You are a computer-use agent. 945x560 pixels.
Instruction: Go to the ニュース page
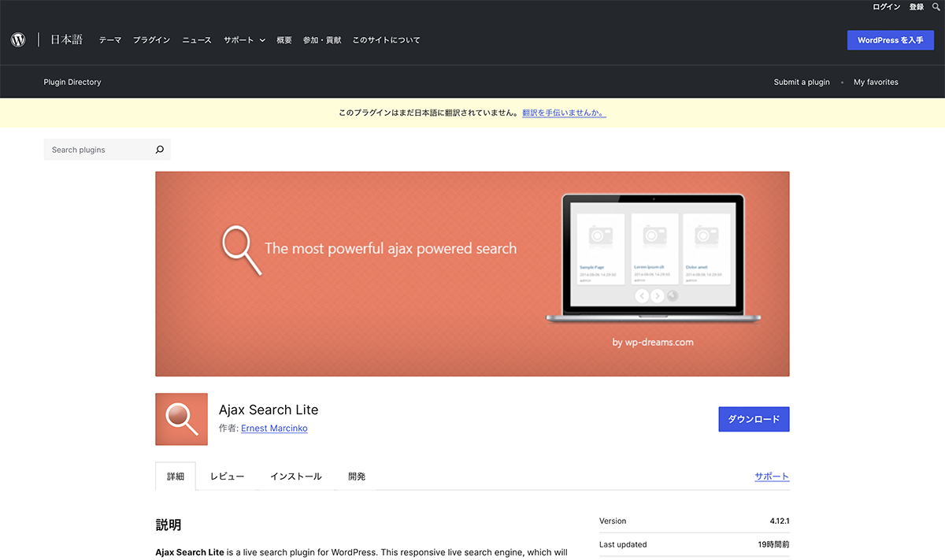tap(196, 40)
